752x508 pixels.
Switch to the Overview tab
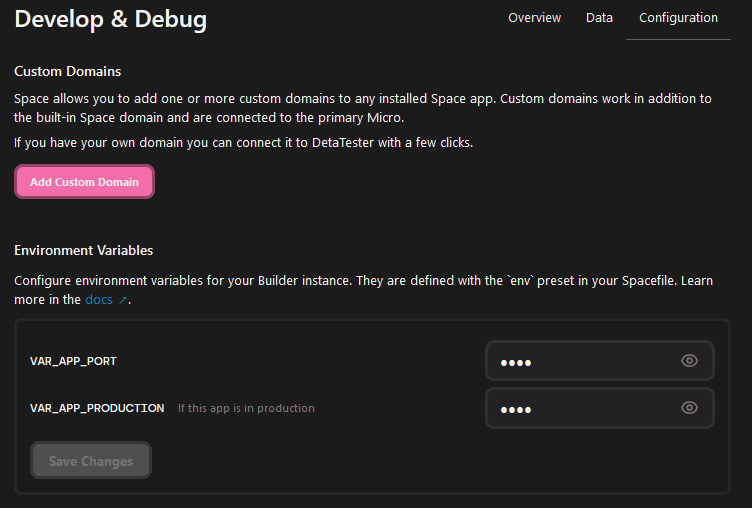534,18
